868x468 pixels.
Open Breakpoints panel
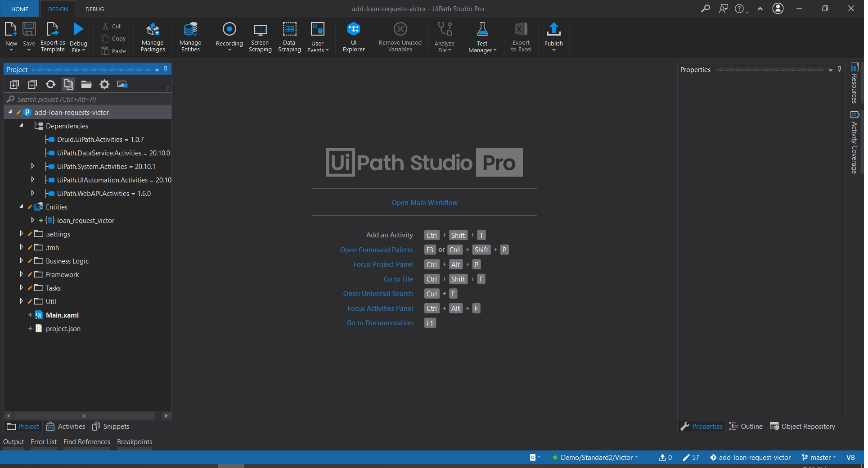135,442
